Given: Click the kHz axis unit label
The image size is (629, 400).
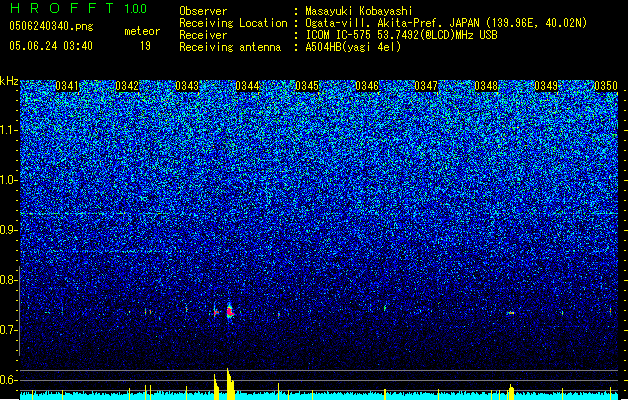Looking at the screenshot, I should click(x=9, y=81).
